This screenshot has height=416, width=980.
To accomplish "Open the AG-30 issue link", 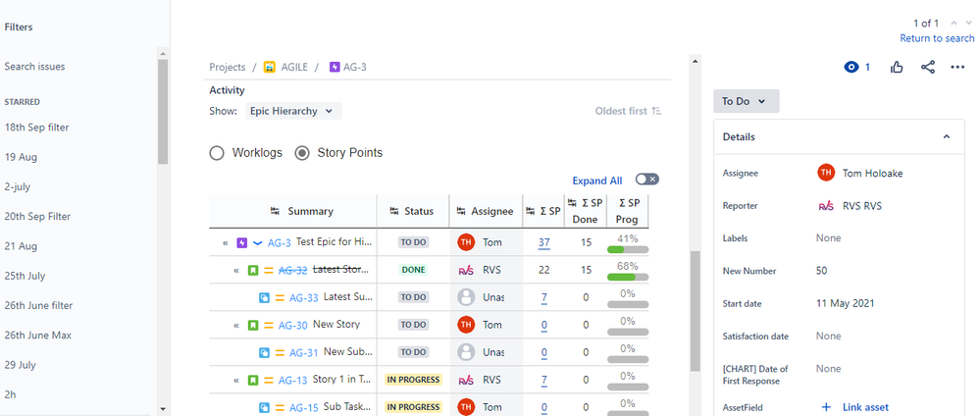I will (292, 326).
